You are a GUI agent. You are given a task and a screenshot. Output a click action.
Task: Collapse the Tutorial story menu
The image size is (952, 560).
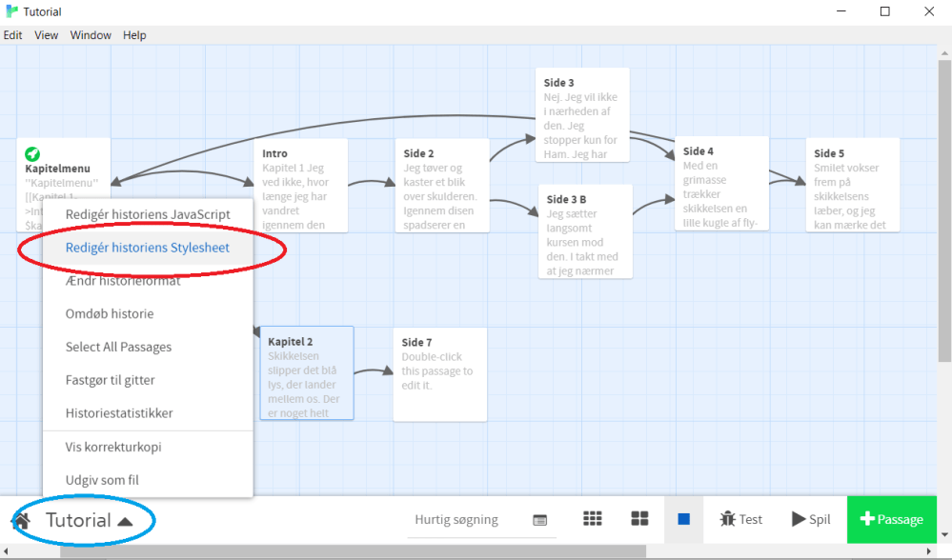90,520
